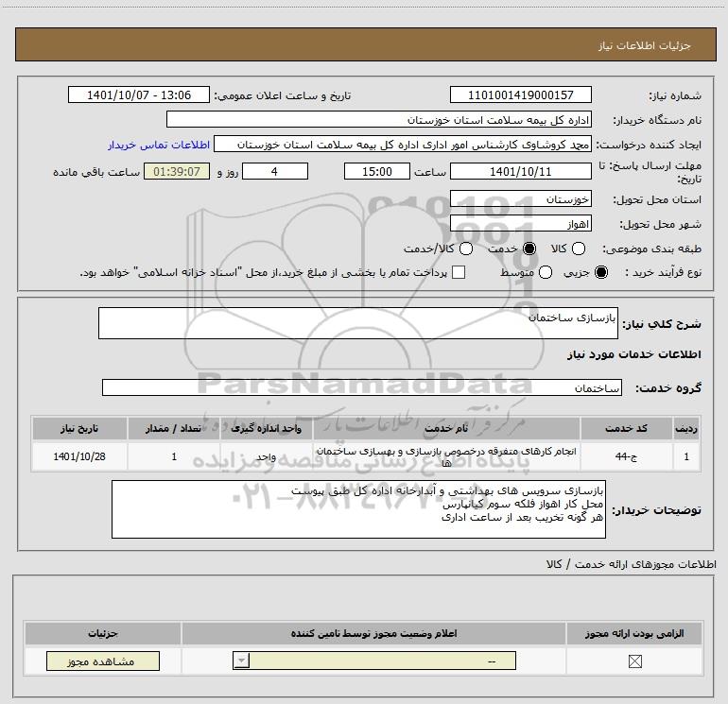Image resolution: width=728 pixels, height=704 pixels.
Task: Click the ردیف column header
Action: coord(686,428)
